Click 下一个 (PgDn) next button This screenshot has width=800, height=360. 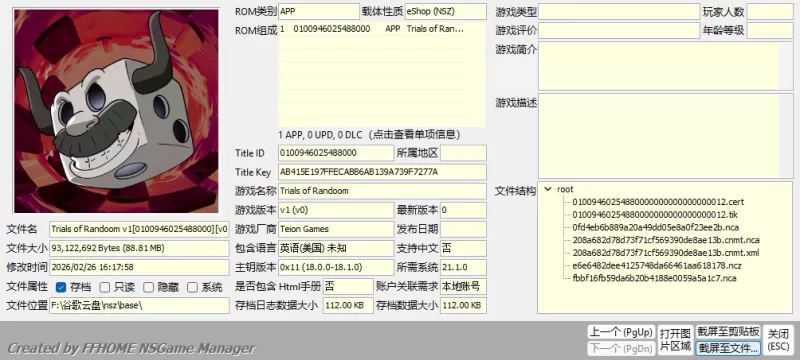[621, 348]
